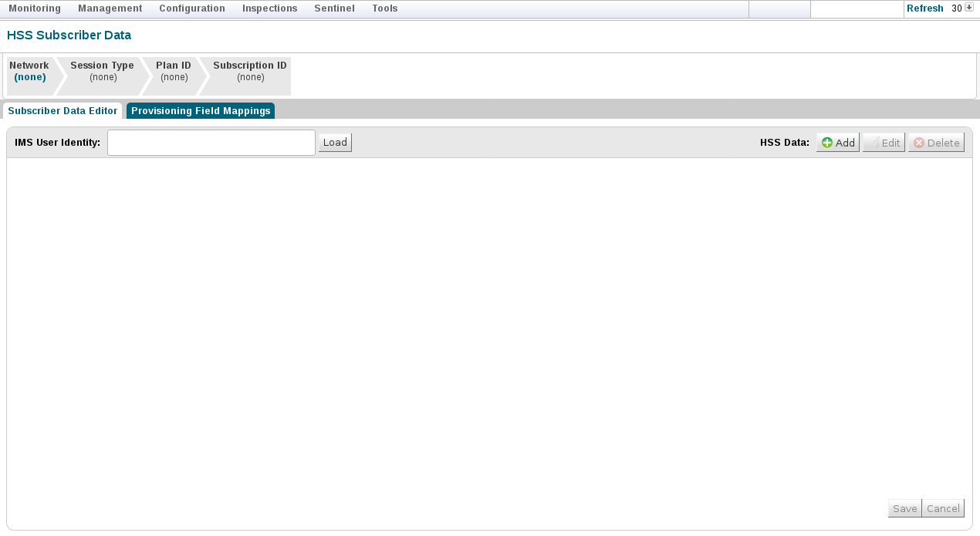Screen dimensions: 980x536
Task: Click the red cross Delete icon
Action: 918,142
